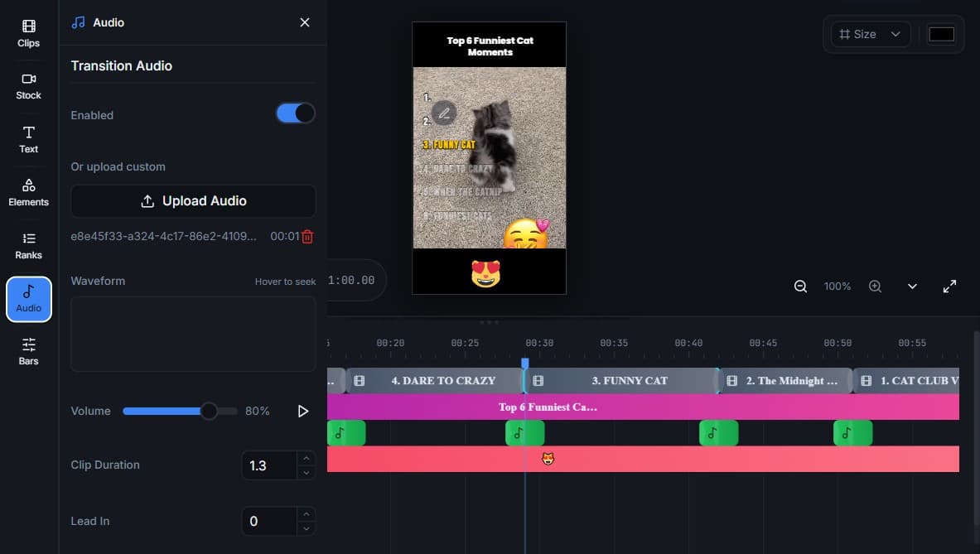The width and height of the screenshot is (980, 554).
Task: Switch to the Elements panel
Action: point(28,191)
